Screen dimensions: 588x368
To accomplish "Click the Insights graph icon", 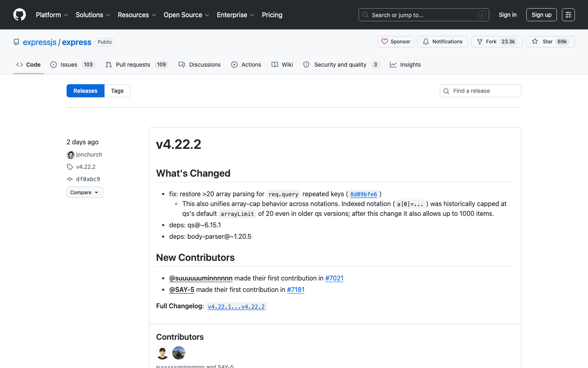I will [x=393, y=65].
